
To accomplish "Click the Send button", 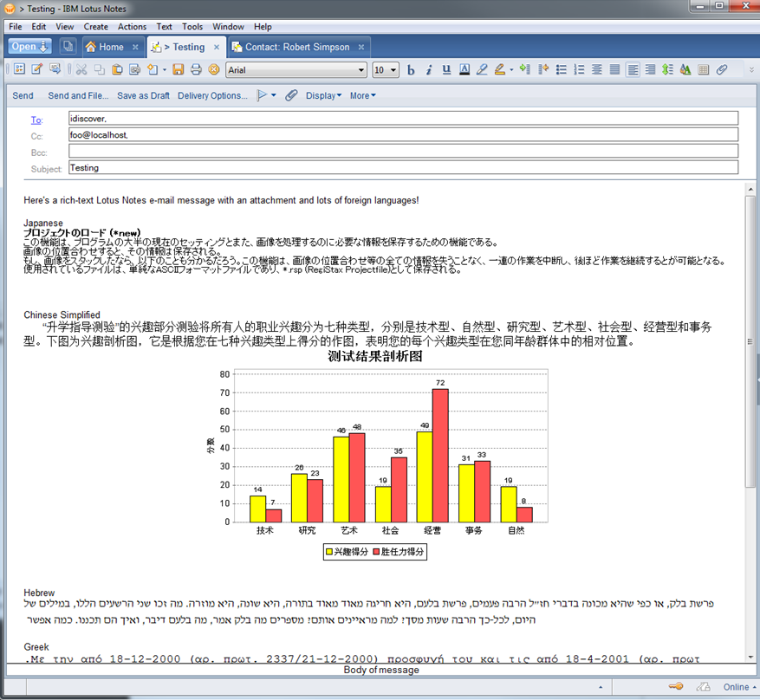I will click(23, 95).
